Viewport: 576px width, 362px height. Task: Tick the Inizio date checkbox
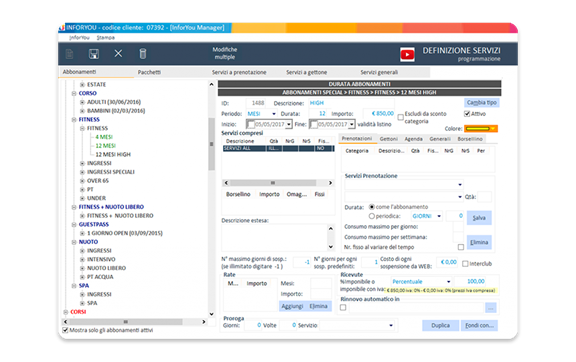coord(251,125)
